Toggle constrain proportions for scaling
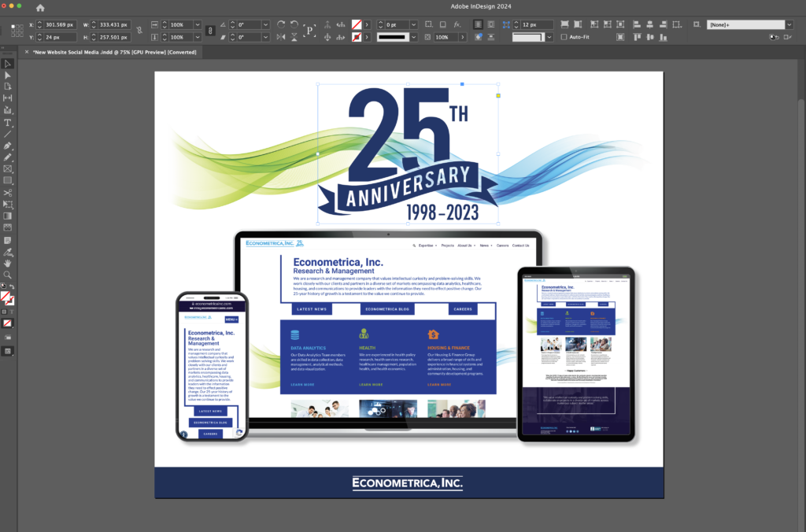Viewport: 806px width, 532px height. 209,31
